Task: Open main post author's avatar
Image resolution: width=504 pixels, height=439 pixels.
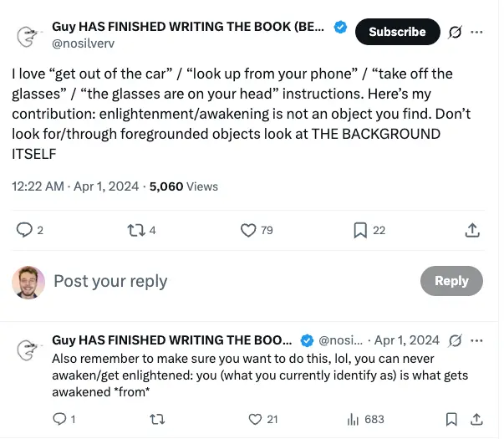Action: [x=28, y=35]
